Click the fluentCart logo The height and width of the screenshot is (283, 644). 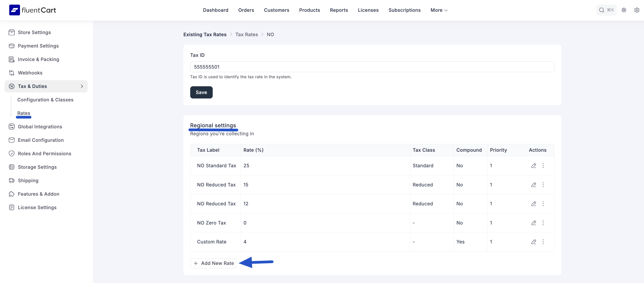click(33, 10)
